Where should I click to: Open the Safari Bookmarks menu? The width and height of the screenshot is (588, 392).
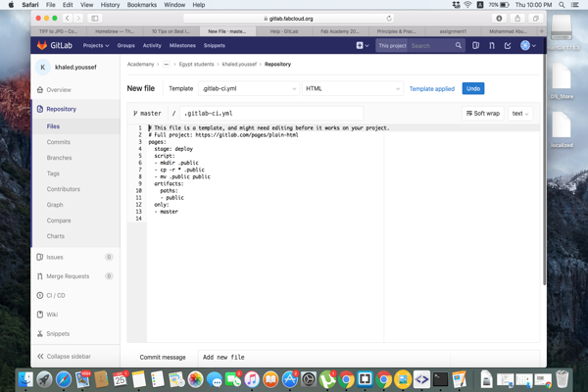pyautogui.click(x=142, y=5)
